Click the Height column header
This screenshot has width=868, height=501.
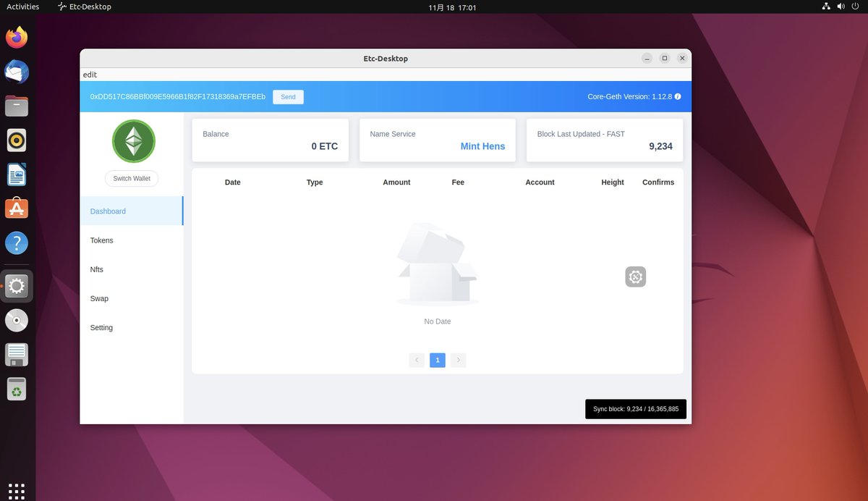613,182
